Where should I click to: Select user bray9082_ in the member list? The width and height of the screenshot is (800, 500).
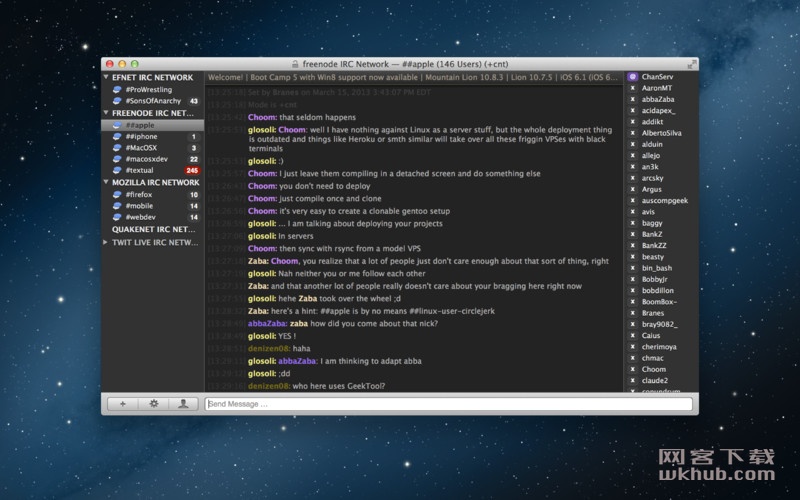click(660, 324)
